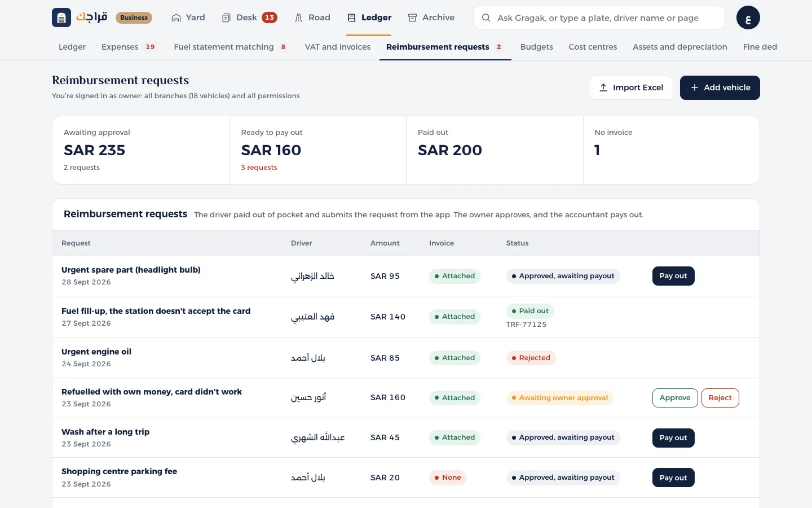Open the Fuel fill-up request row
Viewport: 812px width, 508px height.
406,317
